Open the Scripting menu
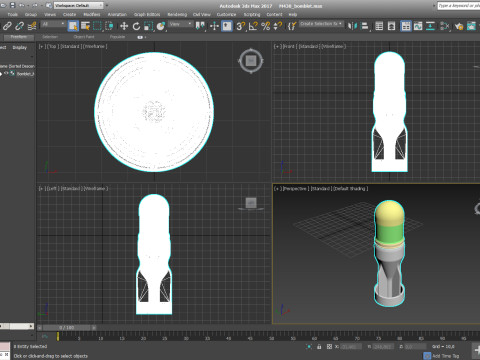Image resolution: width=480 pixels, height=360 pixels. [x=252, y=15]
